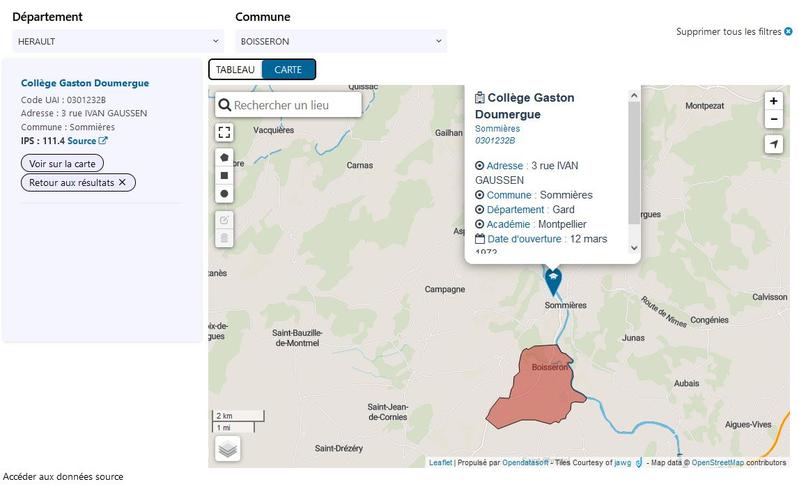Switch to the TABLEAU tab
Viewport: 799px width, 491px height.
235,70
